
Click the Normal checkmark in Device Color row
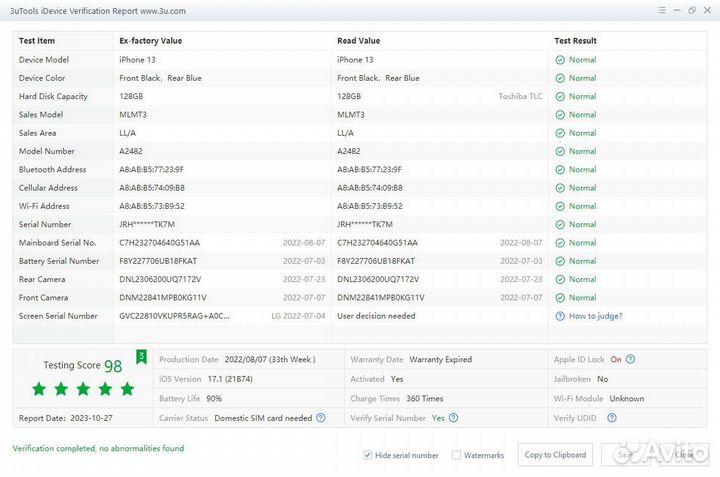click(x=560, y=78)
